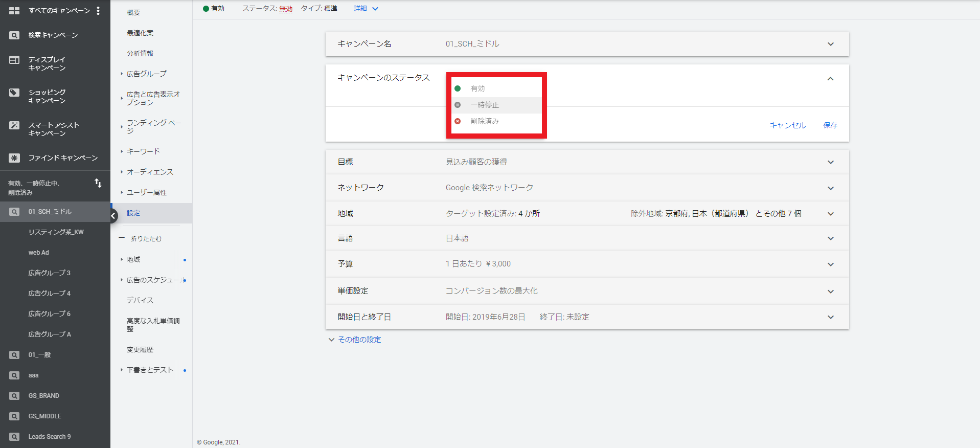Select the 削除済み status option
The image size is (980, 448).
(496, 121)
